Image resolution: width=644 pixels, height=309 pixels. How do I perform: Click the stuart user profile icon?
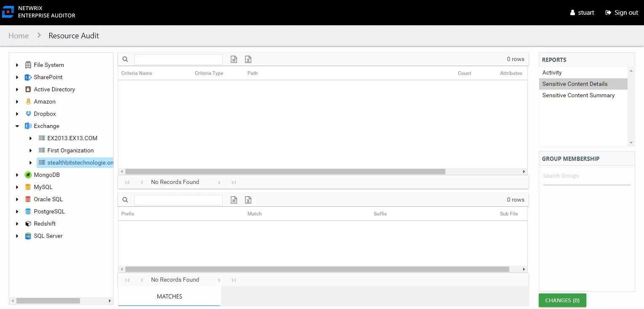pyautogui.click(x=572, y=13)
